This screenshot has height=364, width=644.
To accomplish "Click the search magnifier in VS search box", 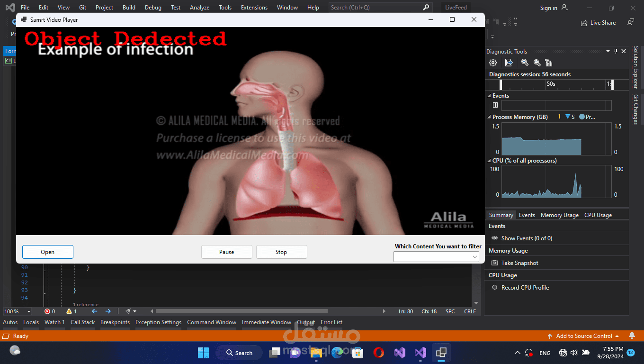I will tap(426, 7).
